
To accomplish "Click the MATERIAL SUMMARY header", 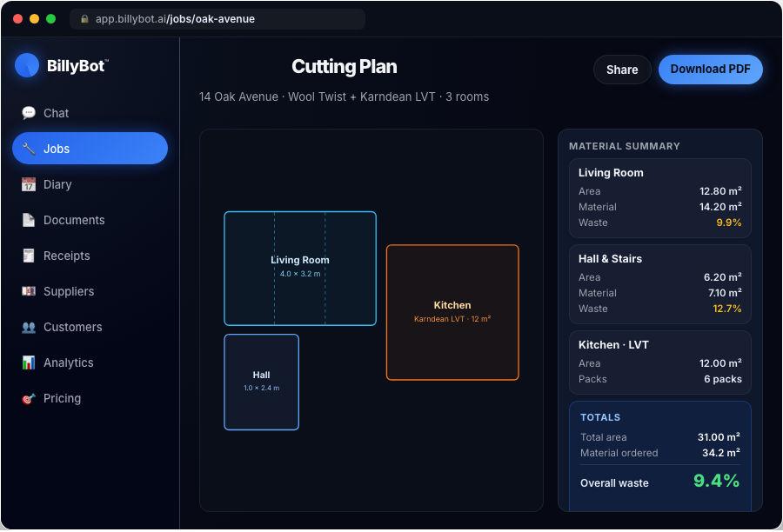I will (x=624, y=146).
